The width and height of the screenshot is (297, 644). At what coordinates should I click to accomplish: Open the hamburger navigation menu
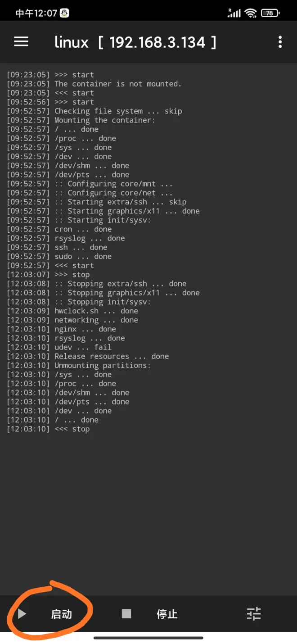click(x=21, y=42)
